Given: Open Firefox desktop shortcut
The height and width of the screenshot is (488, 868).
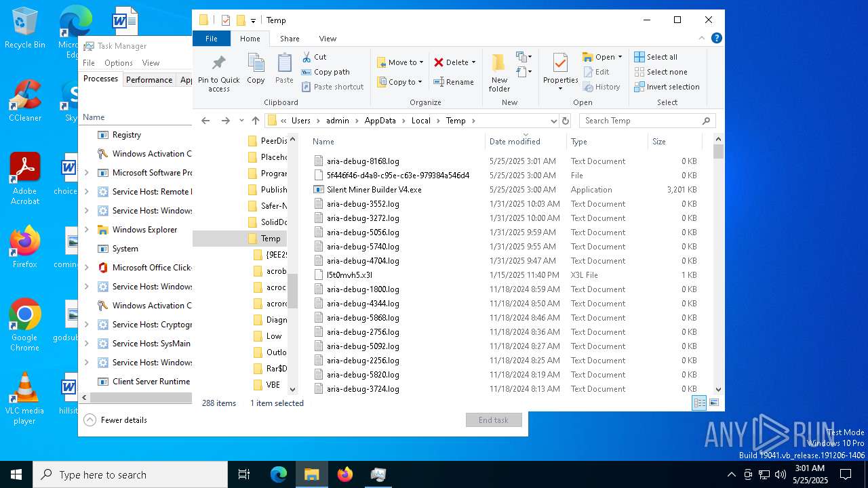Looking at the screenshot, I should (x=25, y=247).
